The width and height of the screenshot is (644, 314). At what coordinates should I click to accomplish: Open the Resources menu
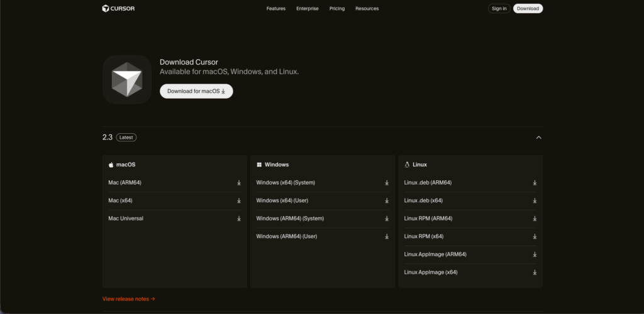coord(367,9)
